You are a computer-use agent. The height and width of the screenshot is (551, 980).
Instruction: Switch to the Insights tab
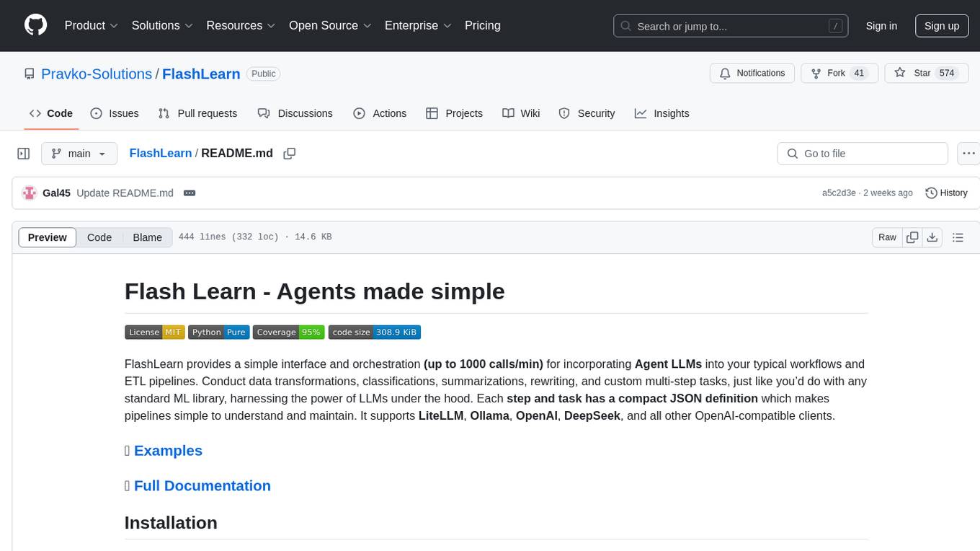coord(662,113)
